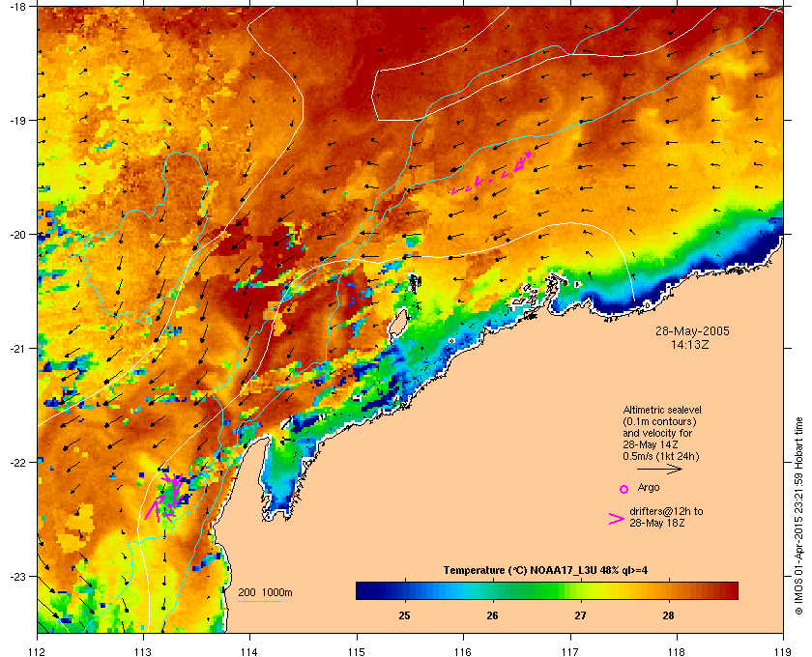Click the longitude axis label 116
The height and width of the screenshot is (657, 812).
tap(463, 651)
